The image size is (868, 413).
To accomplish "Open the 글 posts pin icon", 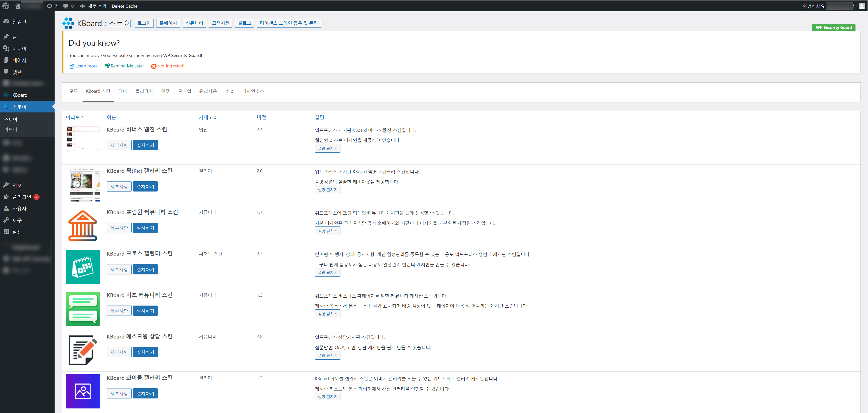I will pyautogui.click(x=6, y=37).
